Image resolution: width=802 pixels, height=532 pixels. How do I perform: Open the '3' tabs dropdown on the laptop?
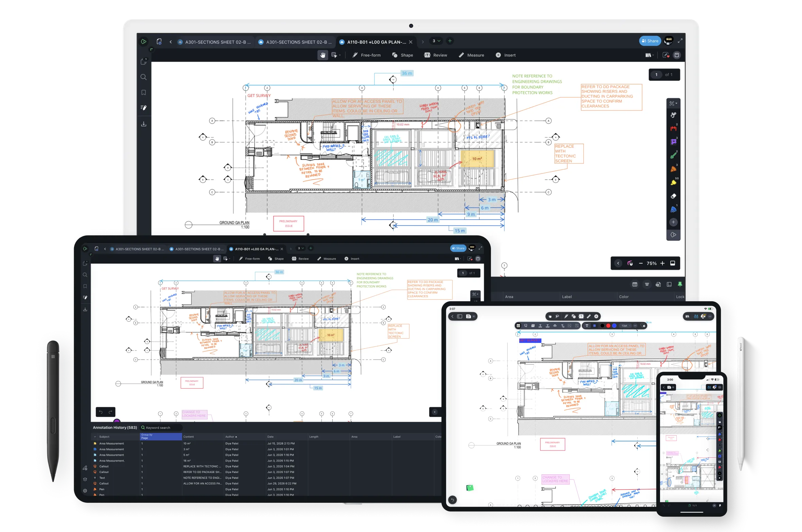click(436, 41)
